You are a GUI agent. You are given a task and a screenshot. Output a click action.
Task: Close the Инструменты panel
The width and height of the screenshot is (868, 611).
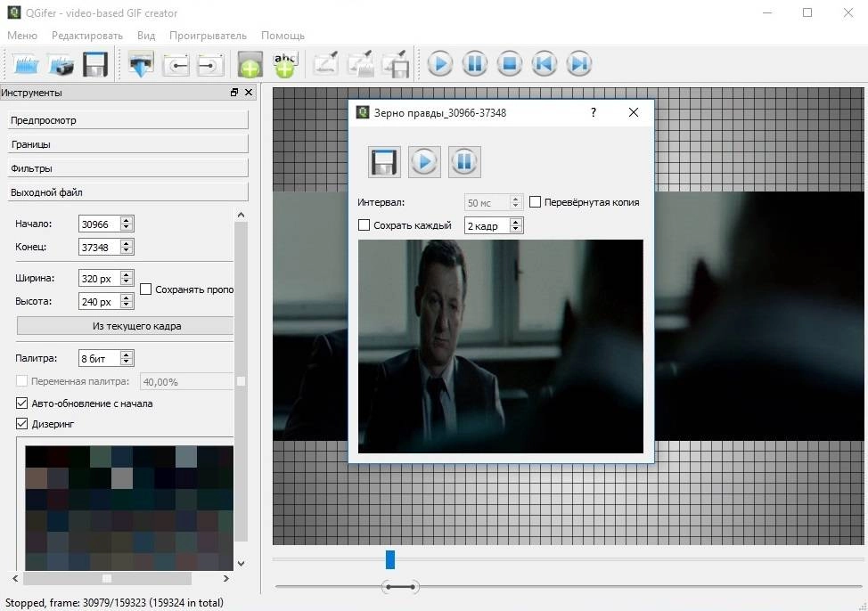[x=249, y=93]
